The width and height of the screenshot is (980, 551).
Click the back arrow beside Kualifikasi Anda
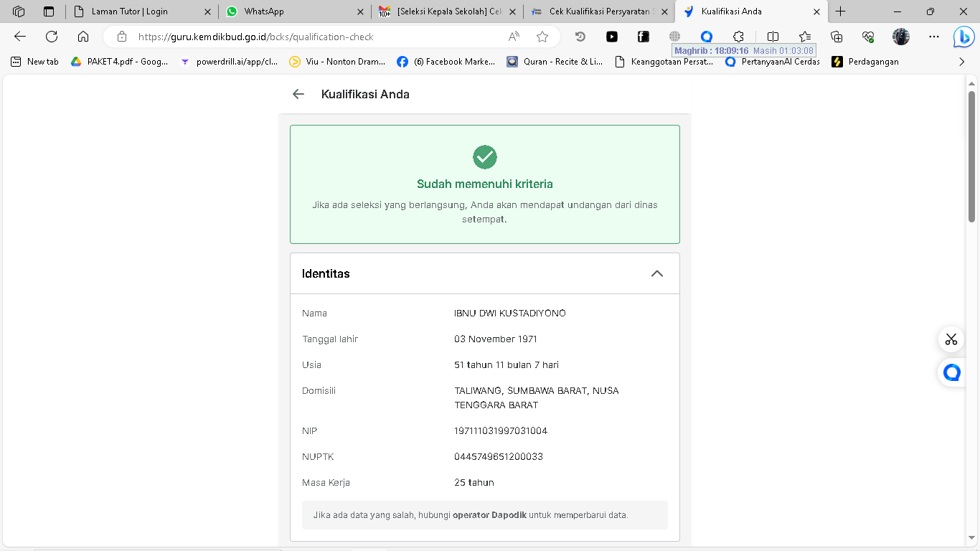tap(298, 94)
